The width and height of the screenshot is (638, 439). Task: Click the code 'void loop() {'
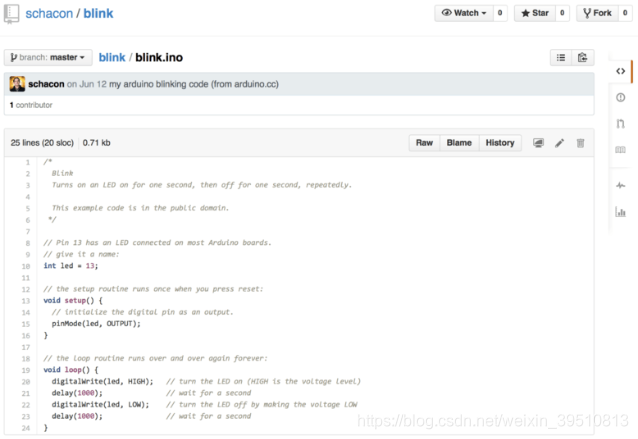(71, 370)
